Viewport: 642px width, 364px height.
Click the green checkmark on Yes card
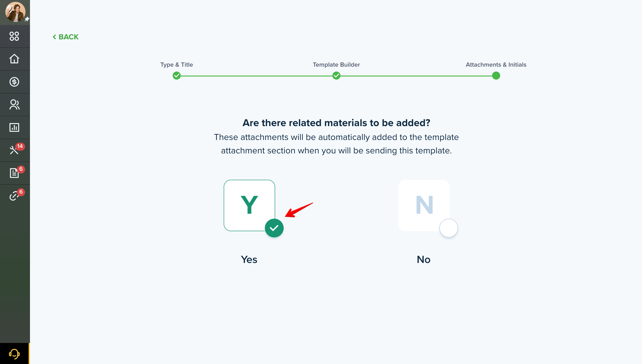[274, 228]
